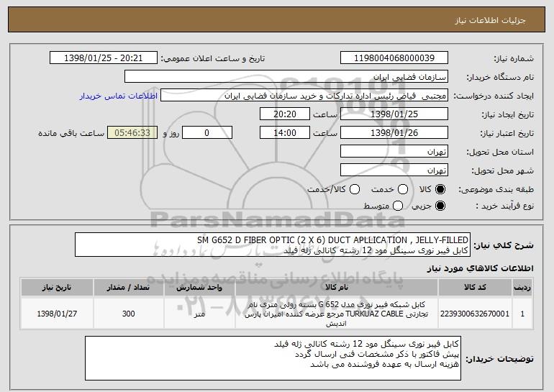554x392 pixels.
Task: Click the need number field 1198004068000039
Action: point(394,58)
